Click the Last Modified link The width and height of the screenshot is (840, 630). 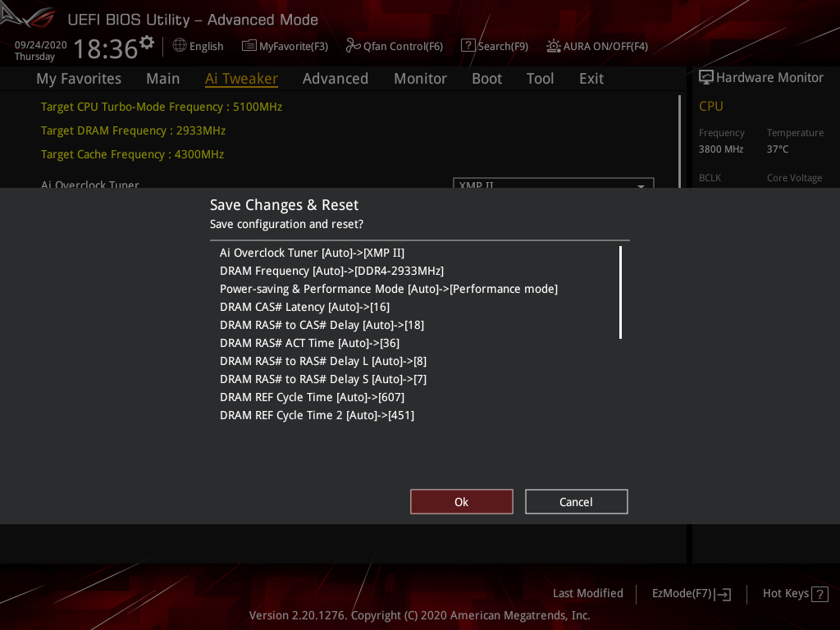588,594
